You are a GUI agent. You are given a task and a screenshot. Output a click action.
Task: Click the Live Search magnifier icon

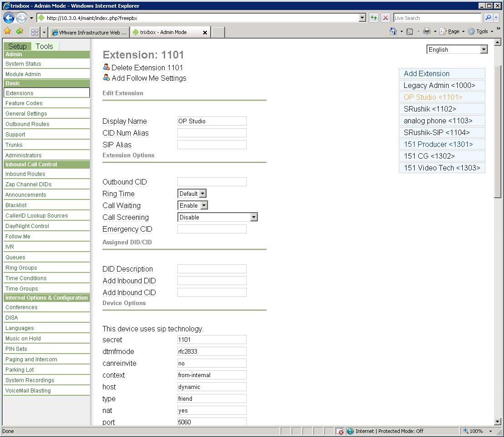tap(488, 18)
